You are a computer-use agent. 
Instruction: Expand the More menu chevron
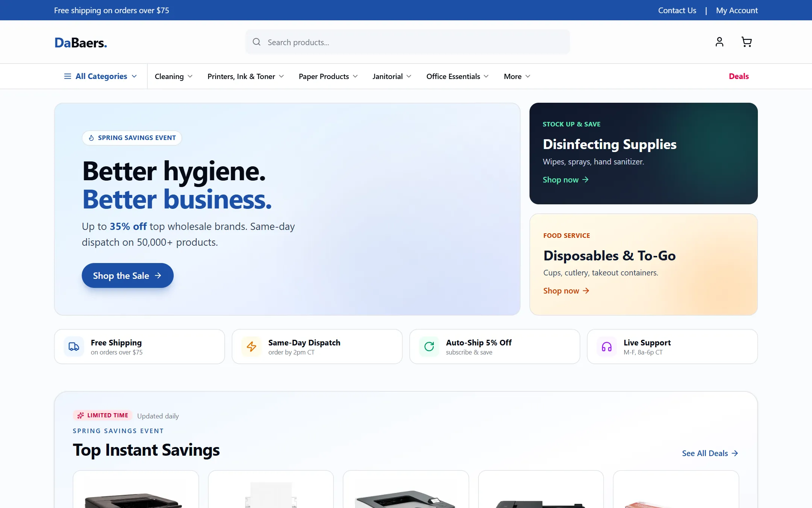pos(528,76)
